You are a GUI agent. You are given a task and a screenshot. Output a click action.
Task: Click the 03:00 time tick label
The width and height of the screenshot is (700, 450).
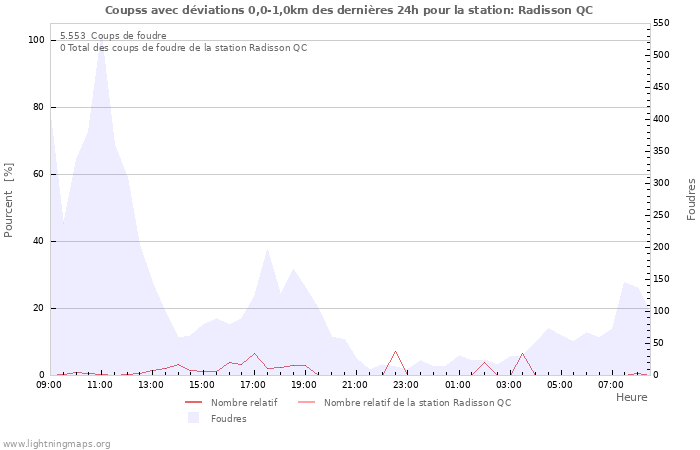coord(508,385)
